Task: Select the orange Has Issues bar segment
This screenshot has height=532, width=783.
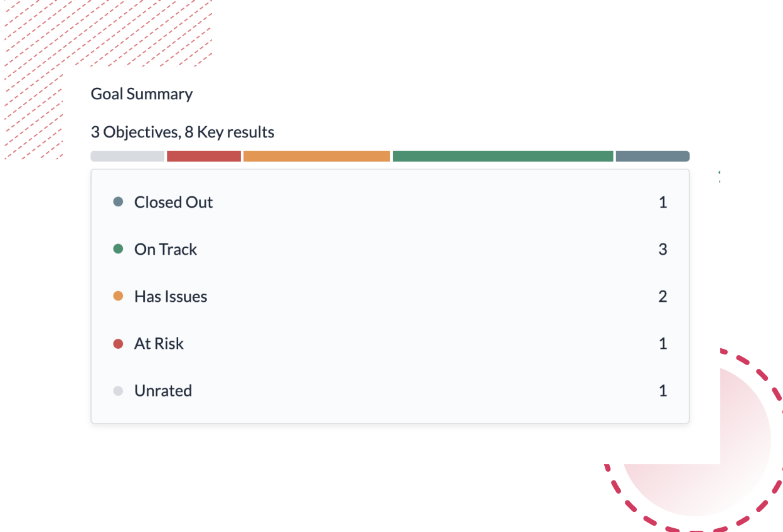Action: (x=317, y=156)
